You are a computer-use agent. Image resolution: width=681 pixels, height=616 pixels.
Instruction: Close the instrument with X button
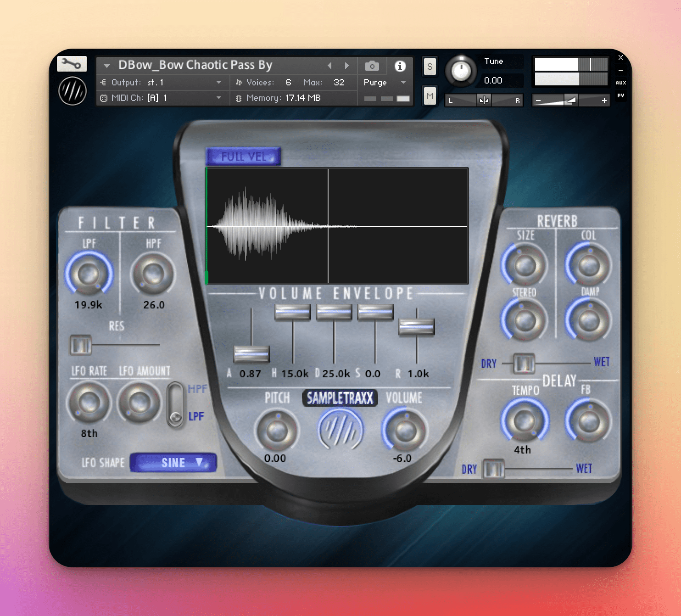pos(621,57)
